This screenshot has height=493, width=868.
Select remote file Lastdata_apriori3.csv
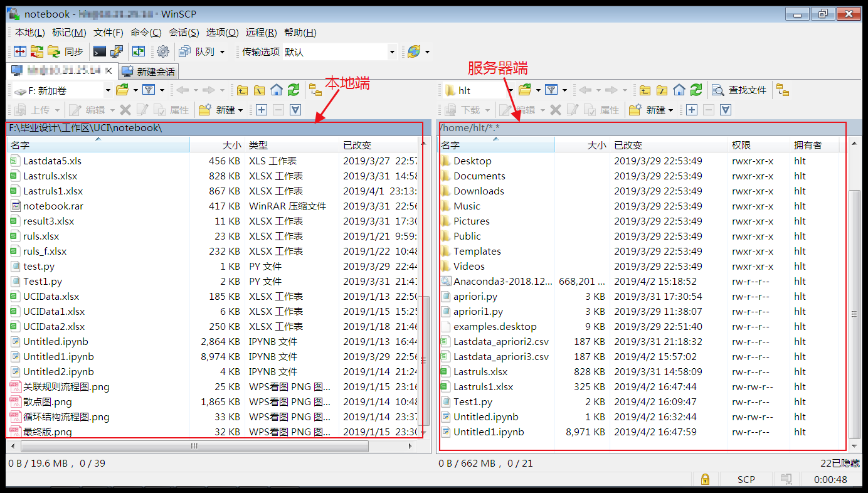pyautogui.click(x=501, y=356)
